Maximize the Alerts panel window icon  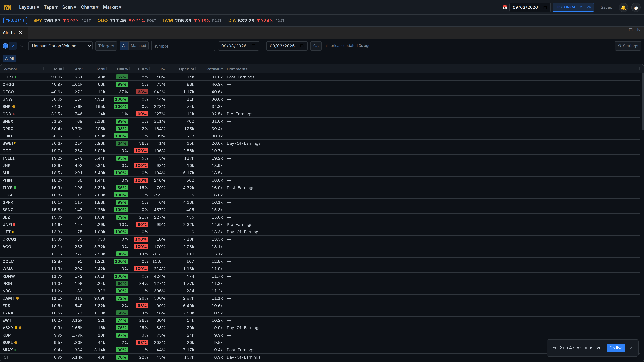tap(631, 30)
